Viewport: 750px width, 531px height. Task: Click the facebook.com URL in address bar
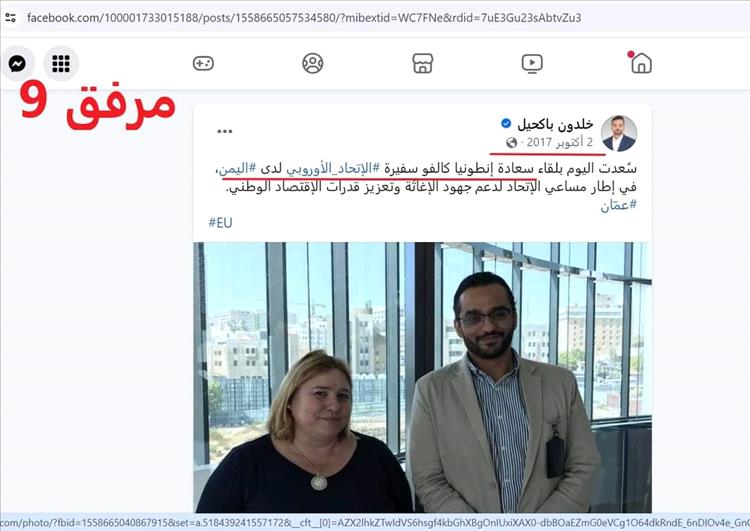tap(304, 18)
